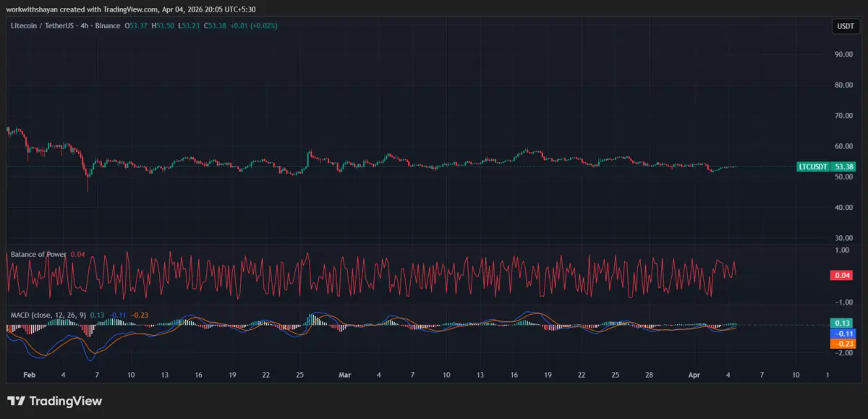Open the Litecoin / TetherUS symbol selector
The height and width of the screenshot is (419, 868).
click(x=43, y=25)
